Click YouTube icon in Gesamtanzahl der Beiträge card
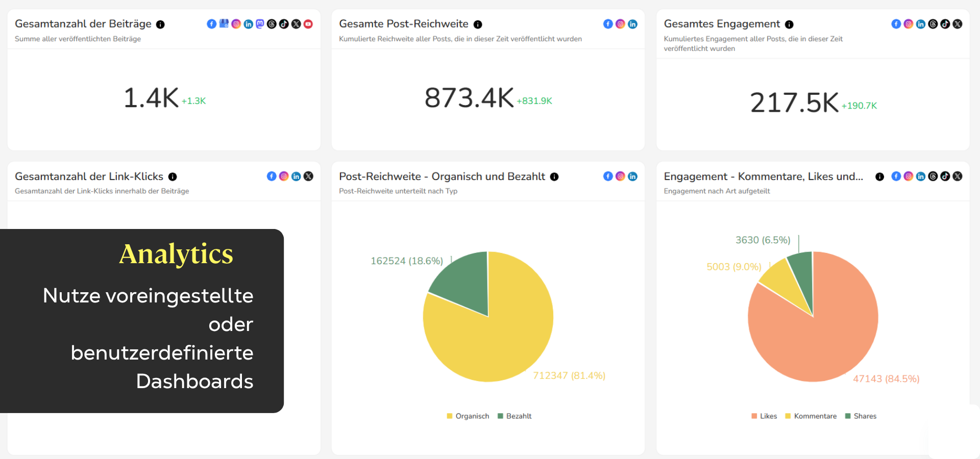980x459 pixels. point(308,24)
